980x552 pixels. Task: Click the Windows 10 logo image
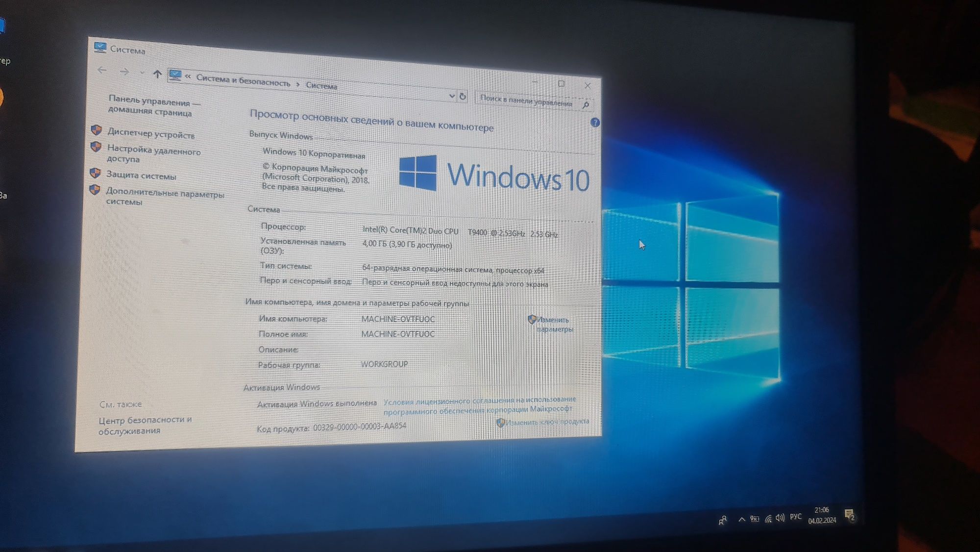tap(494, 175)
